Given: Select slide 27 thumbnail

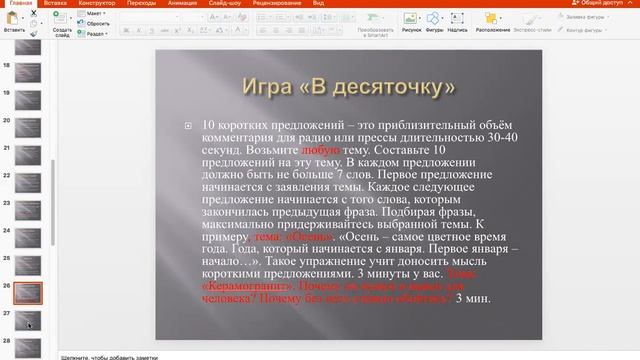Looking at the screenshot, I should click(28, 321).
